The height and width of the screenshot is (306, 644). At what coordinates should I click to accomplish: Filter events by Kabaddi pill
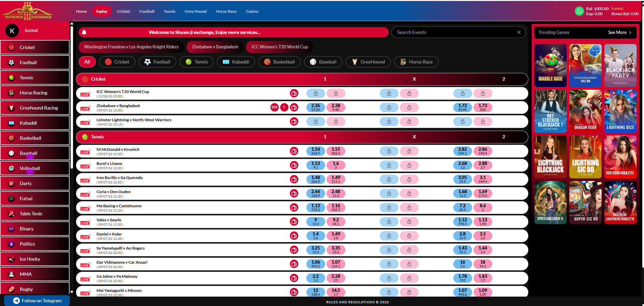(x=236, y=62)
